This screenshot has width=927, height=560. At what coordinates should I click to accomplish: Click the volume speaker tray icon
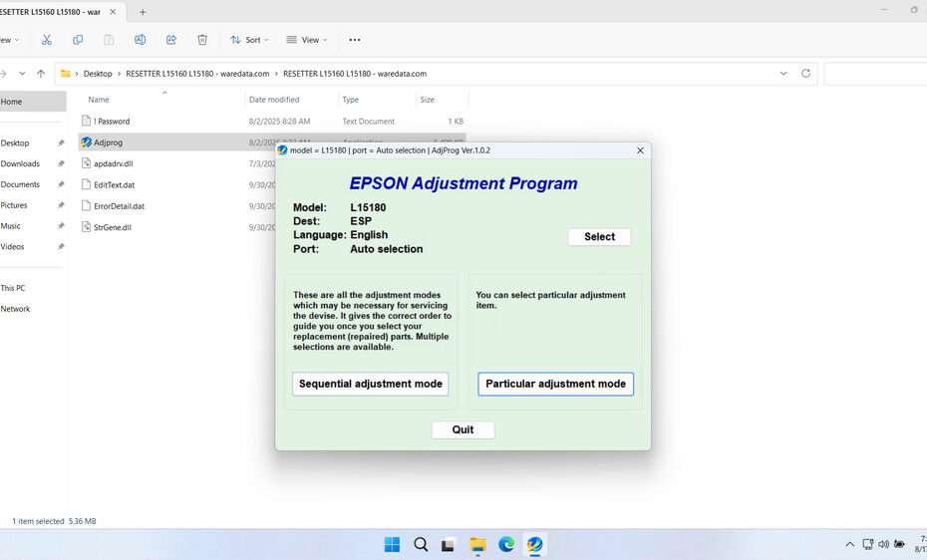point(883,544)
